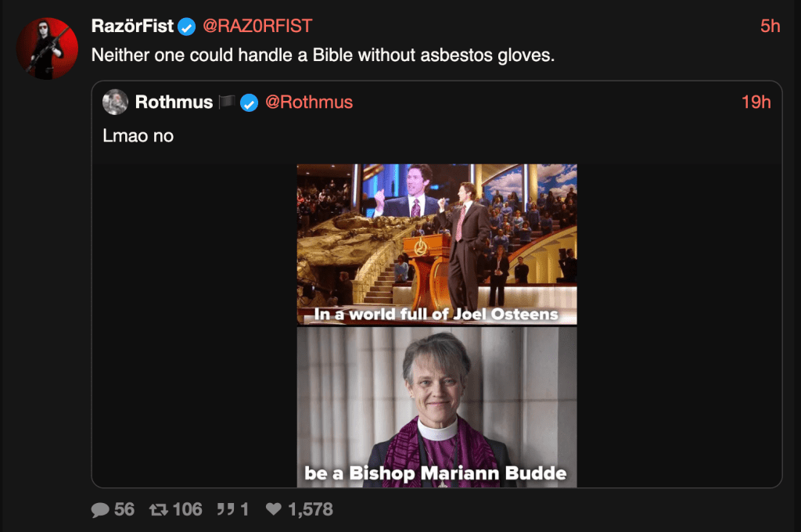Open the 5h tweet timestamp
This screenshot has height=532, width=801.
[x=770, y=26]
